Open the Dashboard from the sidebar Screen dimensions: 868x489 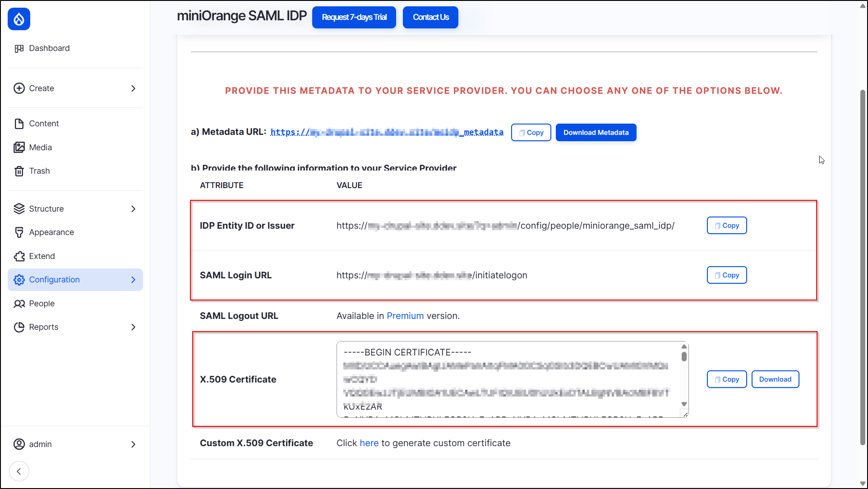click(49, 48)
